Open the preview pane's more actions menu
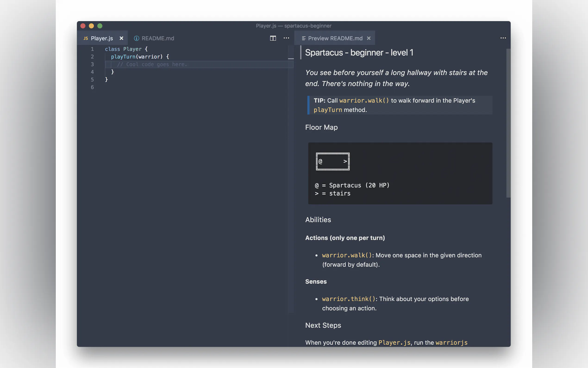The image size is (588, 368). pyautogui.click(x=503, y=38)
